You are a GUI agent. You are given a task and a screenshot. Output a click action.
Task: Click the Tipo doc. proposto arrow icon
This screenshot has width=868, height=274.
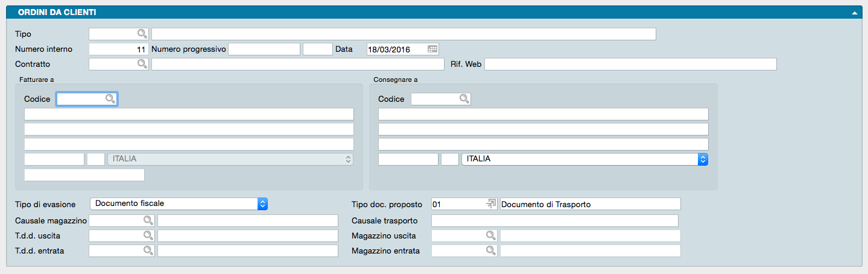(490, 204)
